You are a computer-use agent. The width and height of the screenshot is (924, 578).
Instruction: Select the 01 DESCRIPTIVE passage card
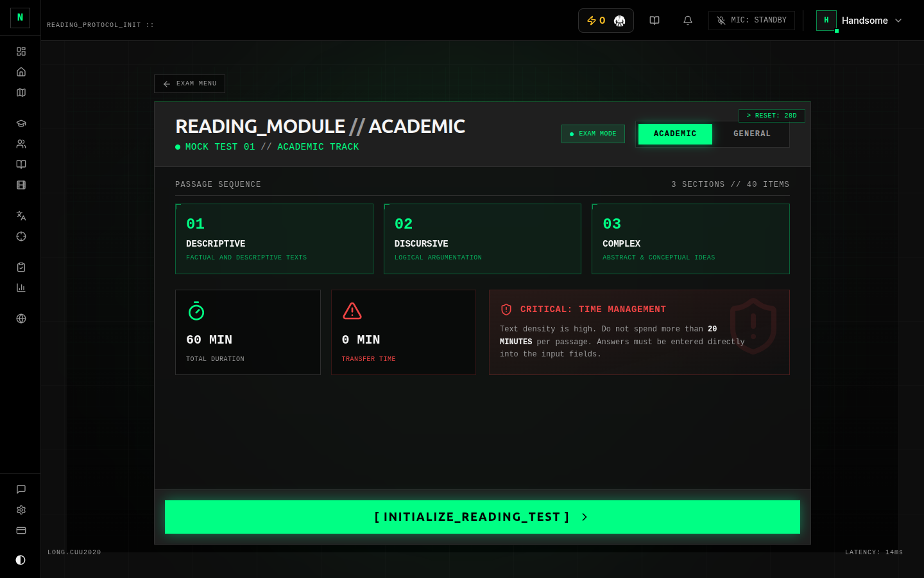click(x=274, y=239)
